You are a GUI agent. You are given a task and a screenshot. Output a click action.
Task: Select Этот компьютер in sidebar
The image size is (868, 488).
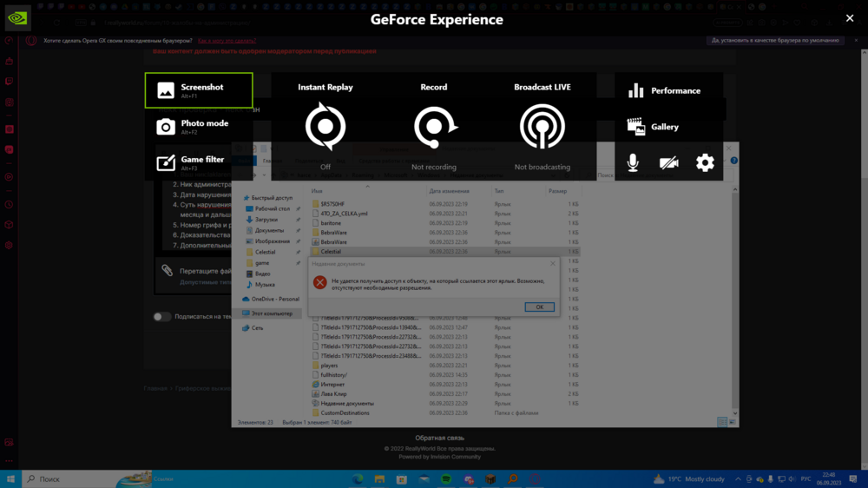271,313
